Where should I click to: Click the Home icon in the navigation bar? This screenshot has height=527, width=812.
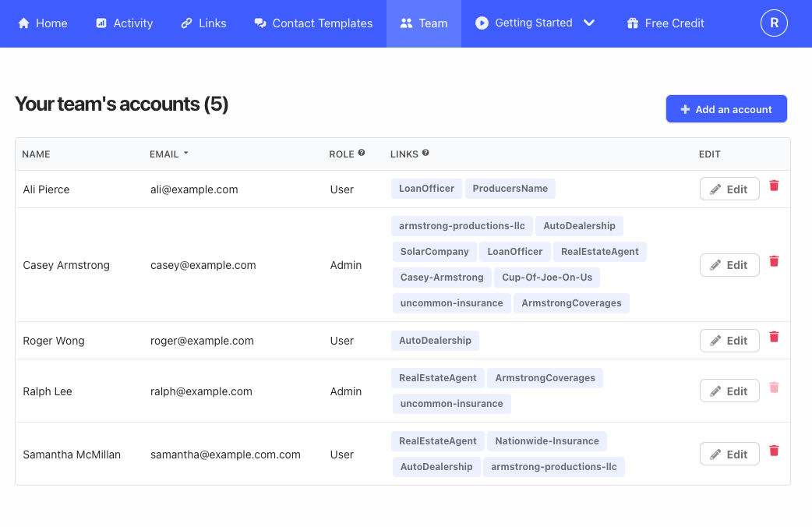pyautogui.click(x=23, y=23)
